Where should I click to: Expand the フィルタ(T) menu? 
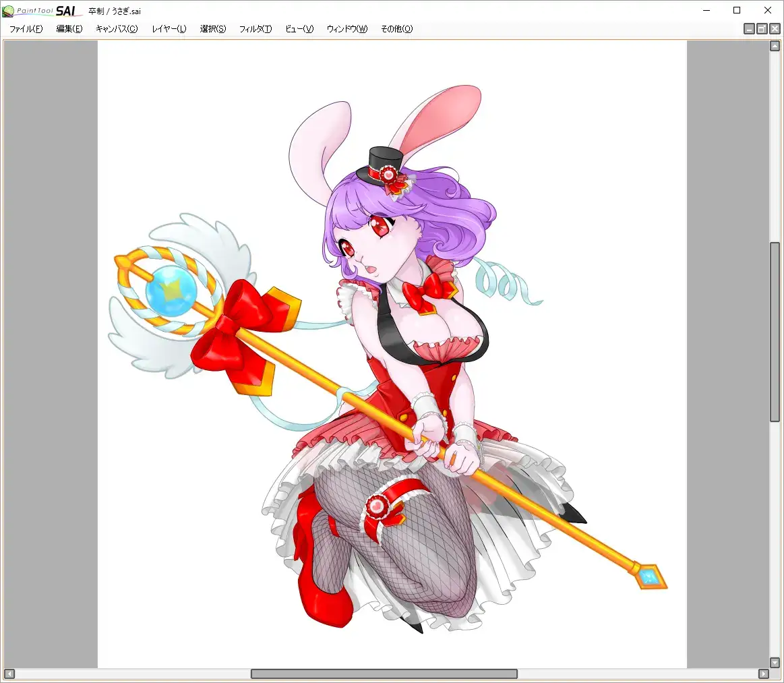(255, 29)
